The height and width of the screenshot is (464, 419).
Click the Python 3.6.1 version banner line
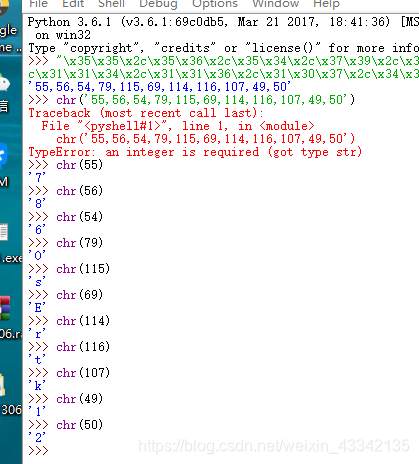[x=223, y=22]
